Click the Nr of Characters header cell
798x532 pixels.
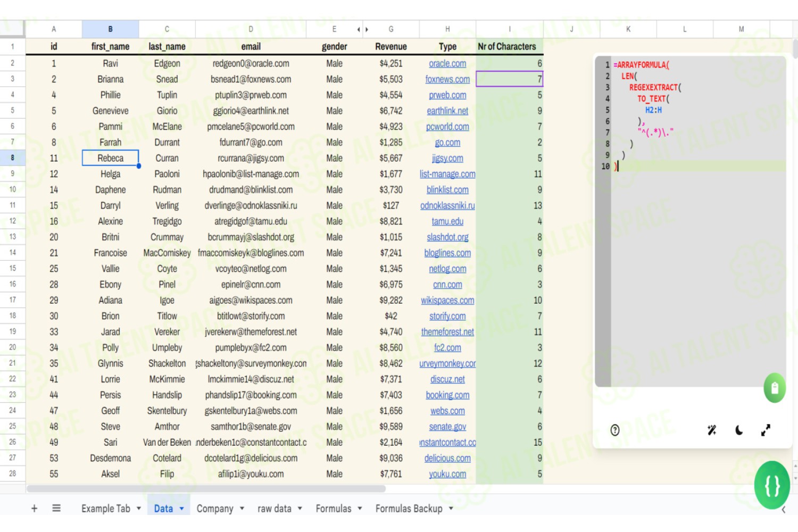tap(510, 47)
